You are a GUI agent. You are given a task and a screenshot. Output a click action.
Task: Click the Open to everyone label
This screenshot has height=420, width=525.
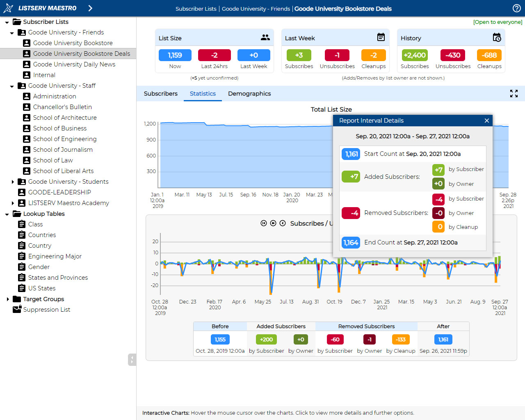(x=498, y=22)
